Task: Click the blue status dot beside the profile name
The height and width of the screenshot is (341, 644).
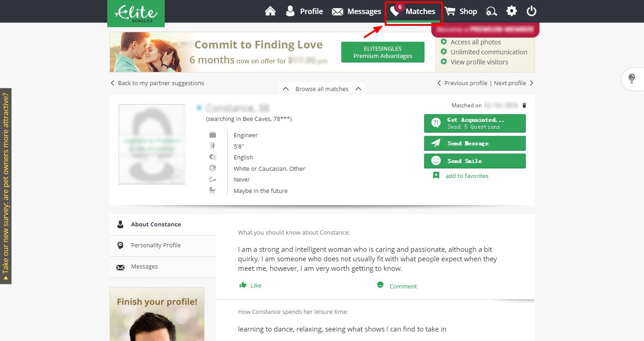Action: pos(199,108)
